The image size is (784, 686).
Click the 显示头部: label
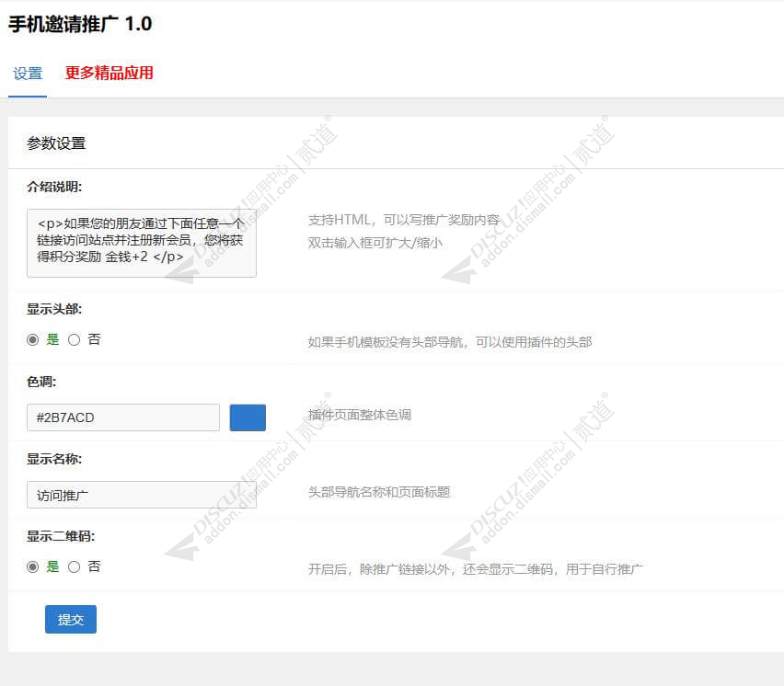54,309
